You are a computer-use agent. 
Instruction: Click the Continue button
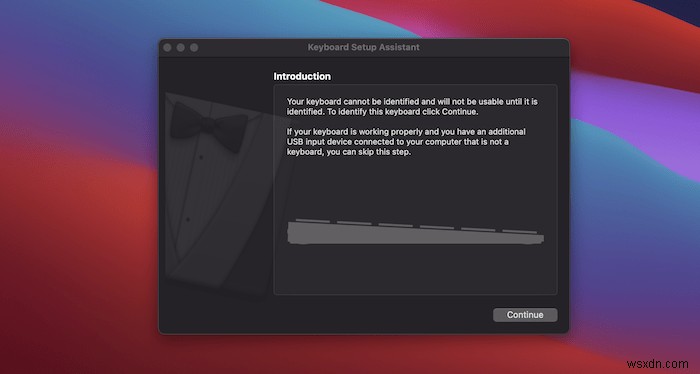click(525, 315)
